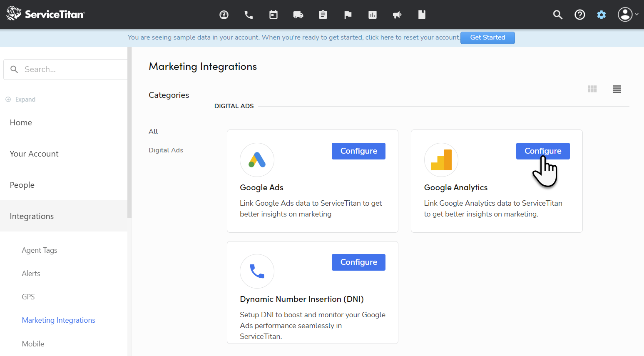Viewport: 644px width, 356px height.
Task: Switch to grid view layout
Action: point(592,89)
